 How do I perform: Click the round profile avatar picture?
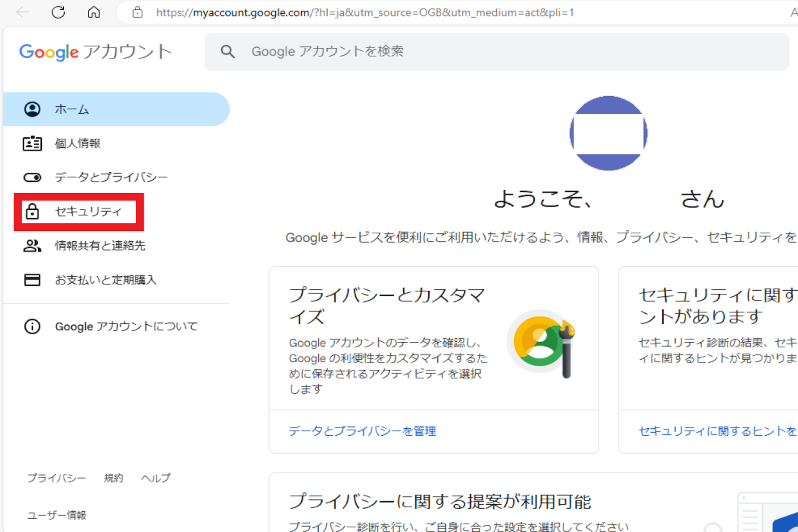click(x=608, y=133)
